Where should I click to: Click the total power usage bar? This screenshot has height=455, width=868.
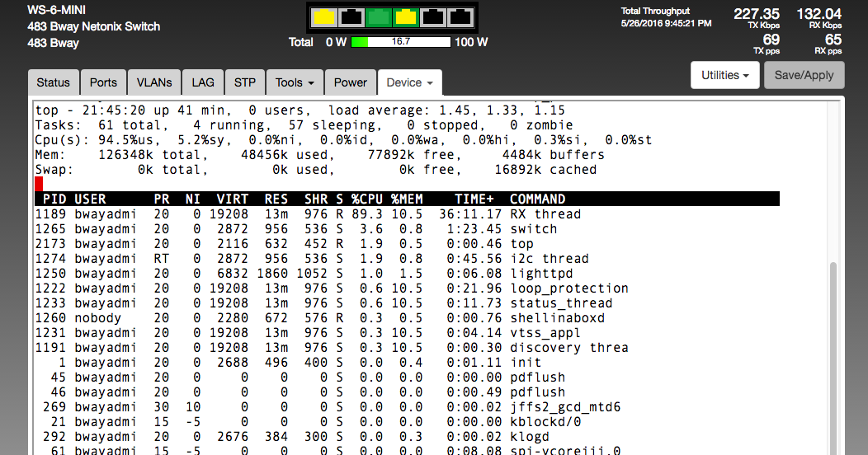[x=401, y=42]
